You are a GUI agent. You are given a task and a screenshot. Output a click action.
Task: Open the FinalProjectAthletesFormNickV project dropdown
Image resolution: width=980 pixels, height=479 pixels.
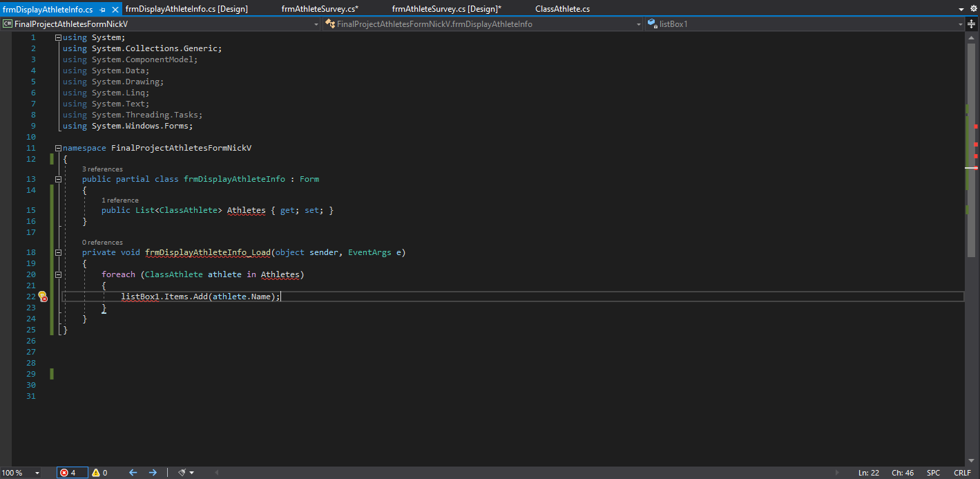(x=316, y=24)
